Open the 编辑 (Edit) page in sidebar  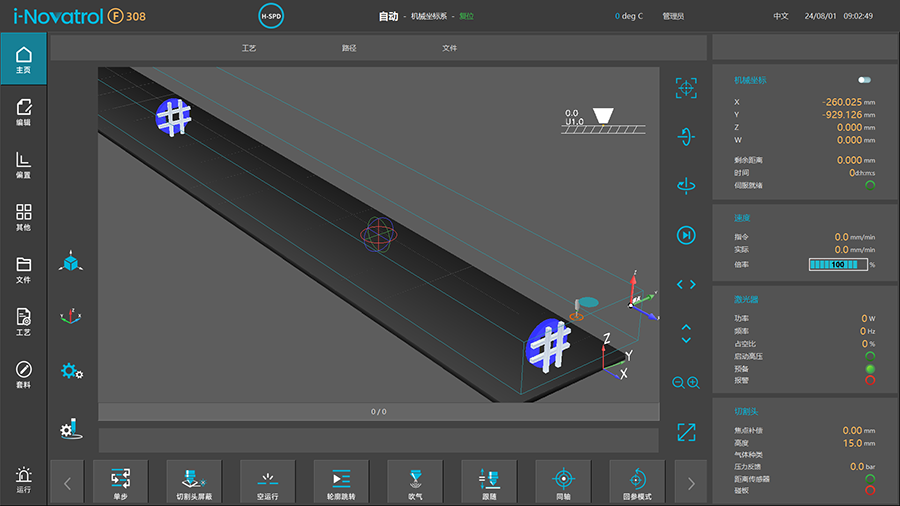coord(24,112)
